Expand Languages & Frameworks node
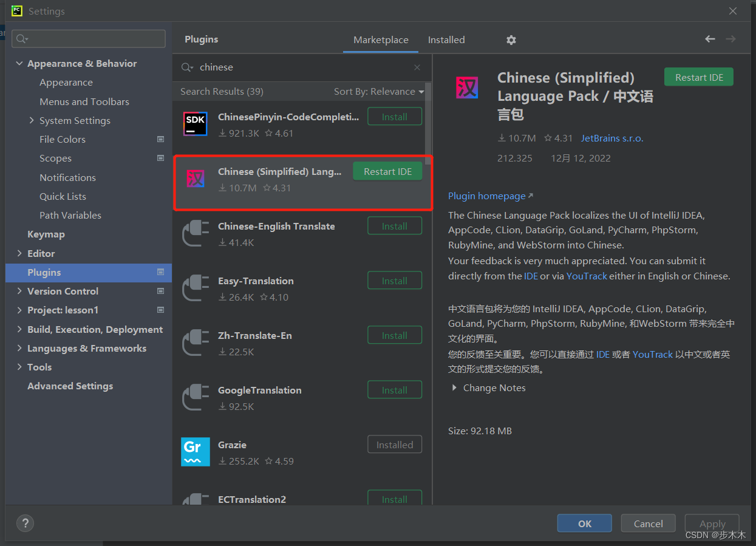756x546 pixels. [19, 348]
